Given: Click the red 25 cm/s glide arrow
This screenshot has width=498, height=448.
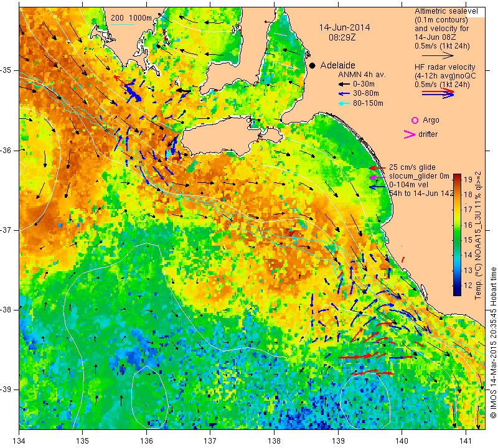Looking at the screenshot, I should tap(377, 167).
